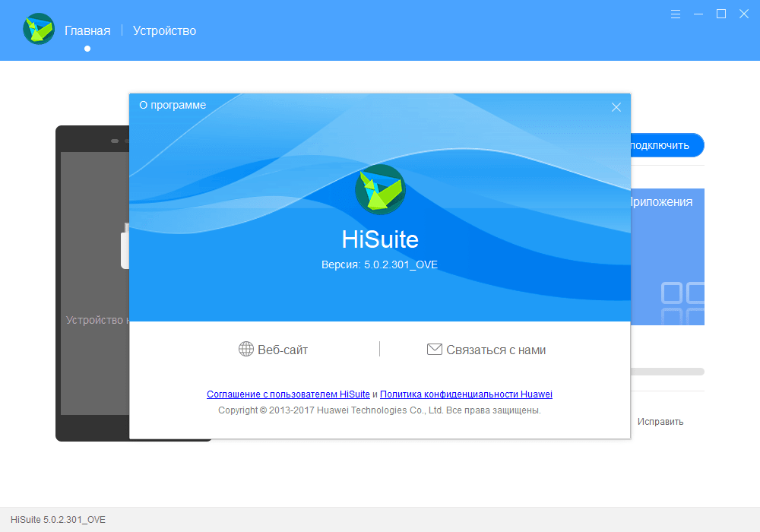Click the globe icon beside Веб-сайт

(x=246, y=350)
